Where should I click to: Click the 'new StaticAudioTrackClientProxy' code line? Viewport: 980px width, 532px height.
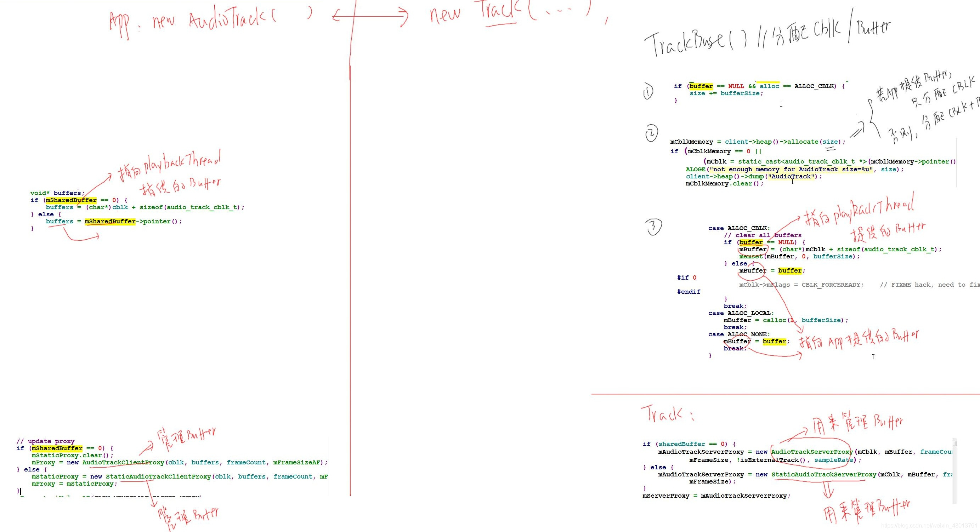pos(180,476)
